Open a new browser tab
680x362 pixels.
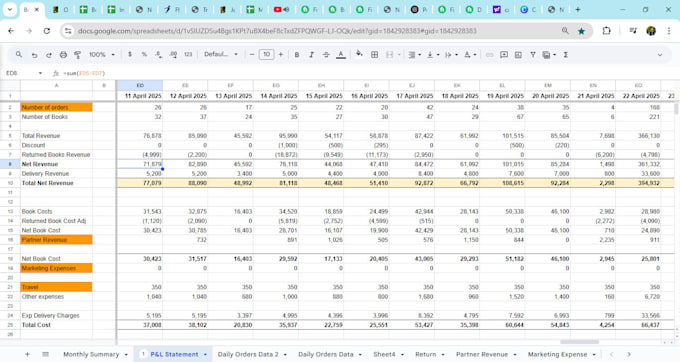click(578, 10)
